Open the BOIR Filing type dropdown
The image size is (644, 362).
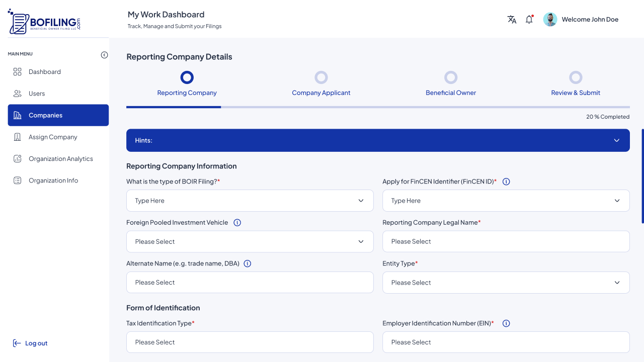250,201
